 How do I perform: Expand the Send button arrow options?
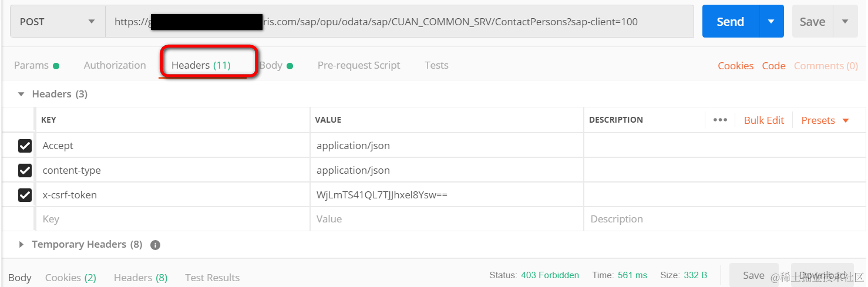pyautogui.click(x=771, y=22)
